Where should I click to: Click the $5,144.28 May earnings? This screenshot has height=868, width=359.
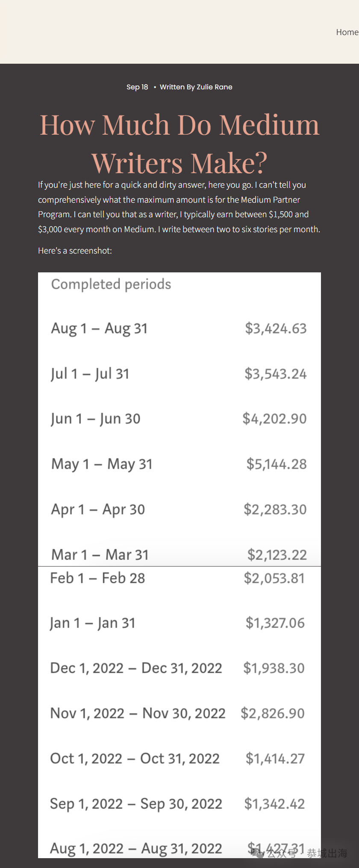277,464
